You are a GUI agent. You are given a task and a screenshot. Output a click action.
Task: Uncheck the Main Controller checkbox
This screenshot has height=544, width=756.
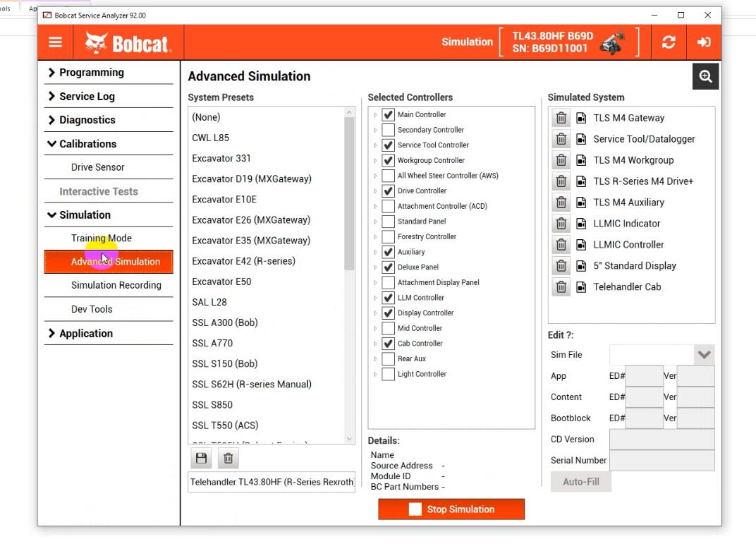click(388, 115)
